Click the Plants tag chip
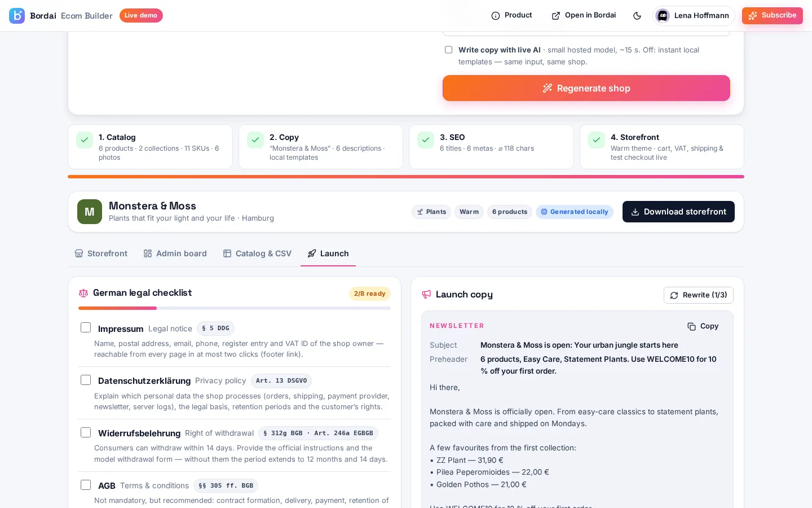812x508 pixels. click(431, 212)
